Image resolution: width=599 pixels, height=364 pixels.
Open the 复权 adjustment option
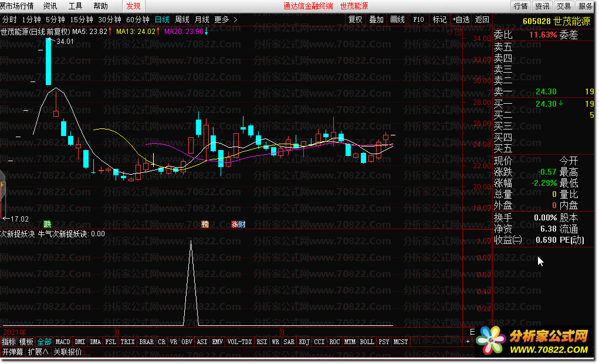pos(356,19)
